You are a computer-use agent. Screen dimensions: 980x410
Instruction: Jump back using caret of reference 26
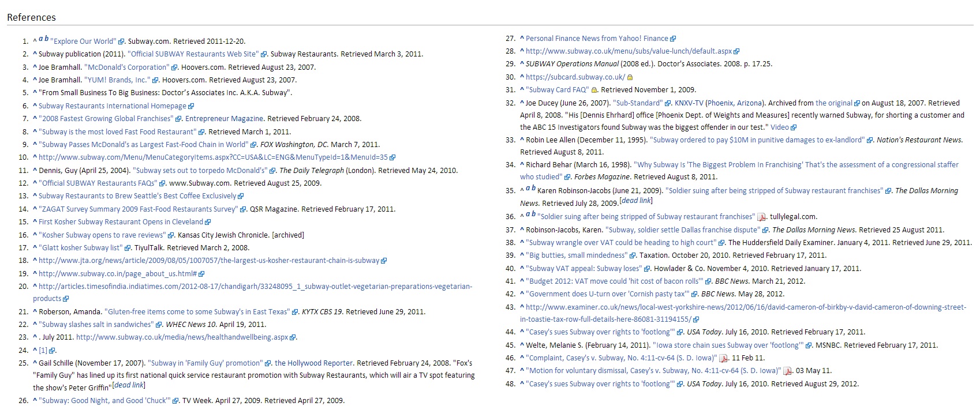(x=35, y=401)
